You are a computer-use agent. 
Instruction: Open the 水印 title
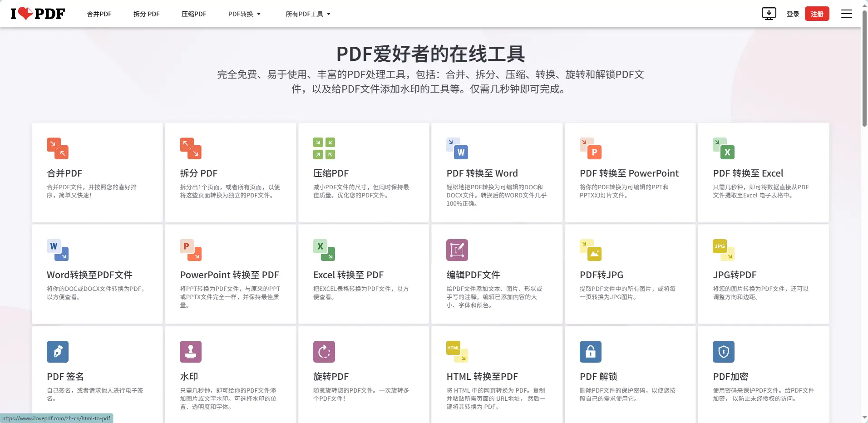[x=189, y=377]
